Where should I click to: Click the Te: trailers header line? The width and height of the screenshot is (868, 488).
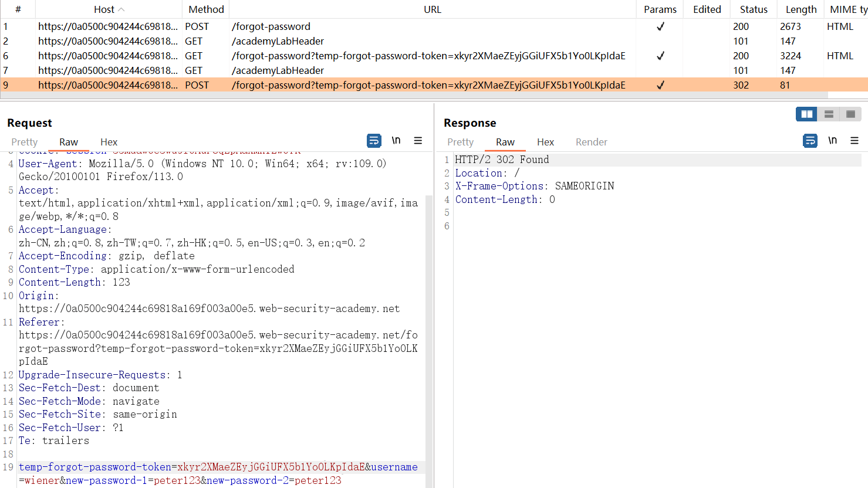(54, 440)
